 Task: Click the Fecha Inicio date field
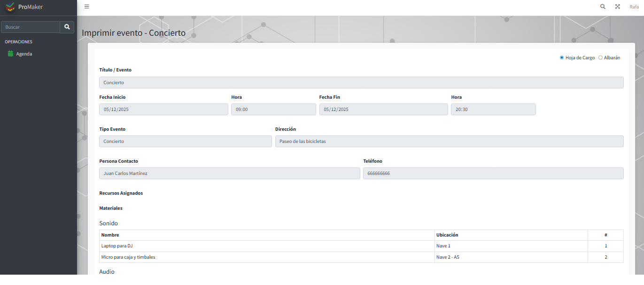click(x=163, y=110)
